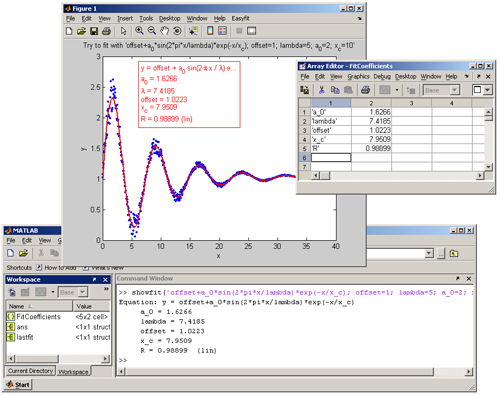
Task: Expand the Current Directory path dropdown
Action: click(429, 254)
